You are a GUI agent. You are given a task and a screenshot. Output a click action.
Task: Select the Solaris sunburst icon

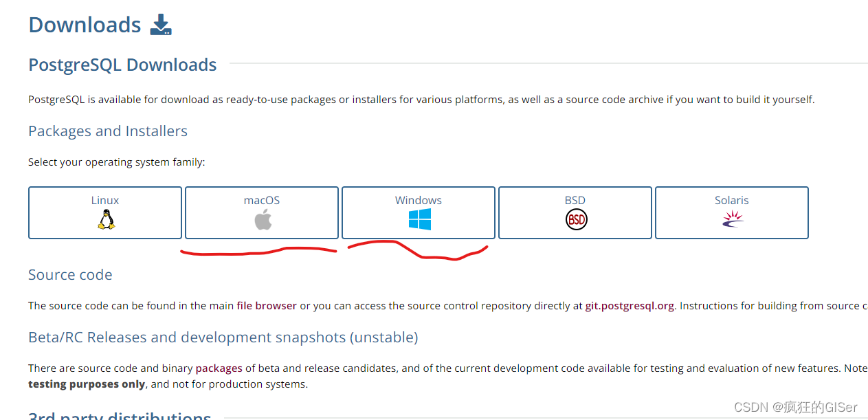(x=733, y=219)
